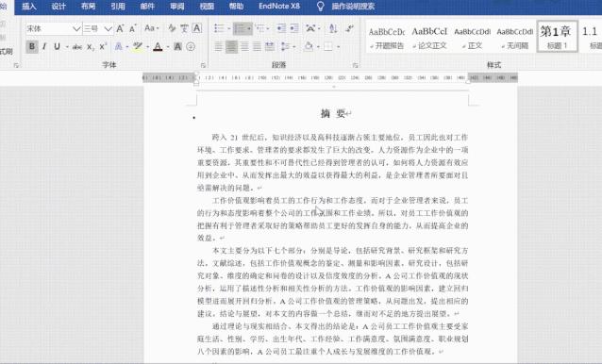Show or hide paragraph marks
The width and height of the screenshot is (602, 364).
(x=350, y=28)
